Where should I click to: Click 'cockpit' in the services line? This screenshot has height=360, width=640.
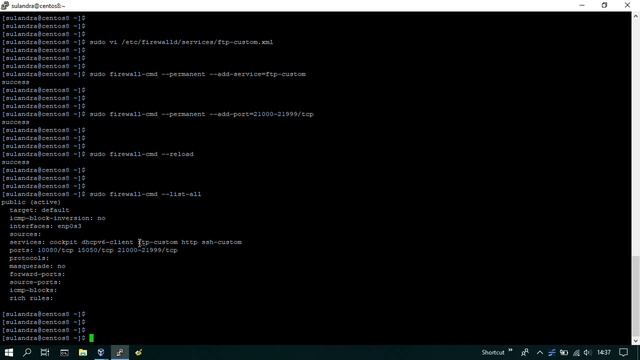click(63, 242)
